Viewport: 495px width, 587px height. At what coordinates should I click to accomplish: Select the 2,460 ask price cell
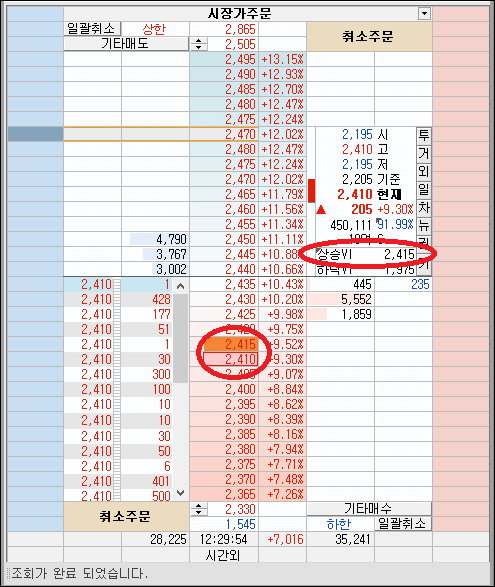pyautogui.click(x=224, y=209)
